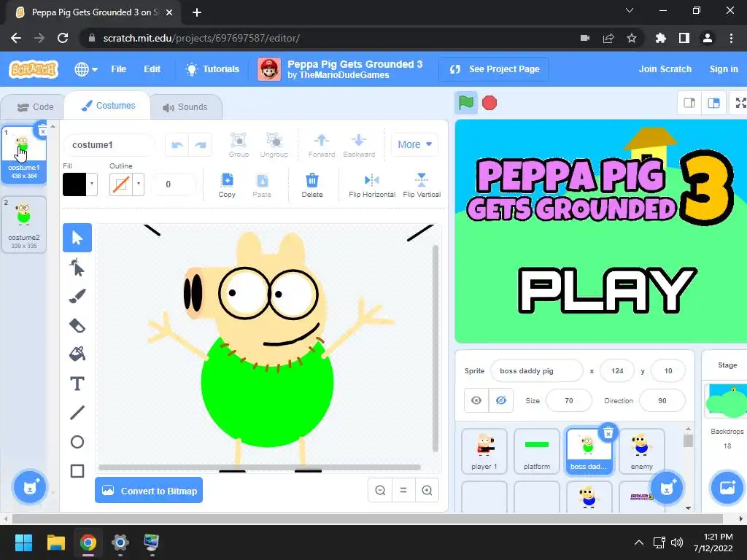This screenshot has width=747, height=560.
Task: Click Convert to Bitmap button
Action: (149, 491)
